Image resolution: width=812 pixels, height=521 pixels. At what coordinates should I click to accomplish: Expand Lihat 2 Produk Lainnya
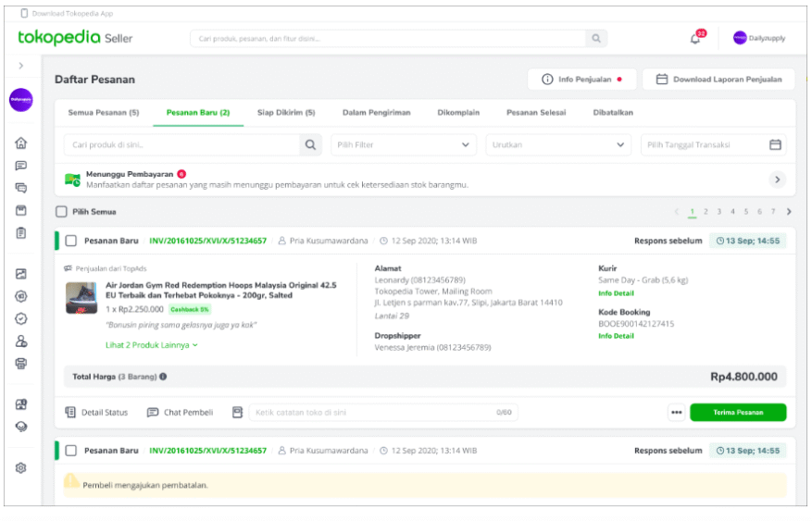[152, 345]
